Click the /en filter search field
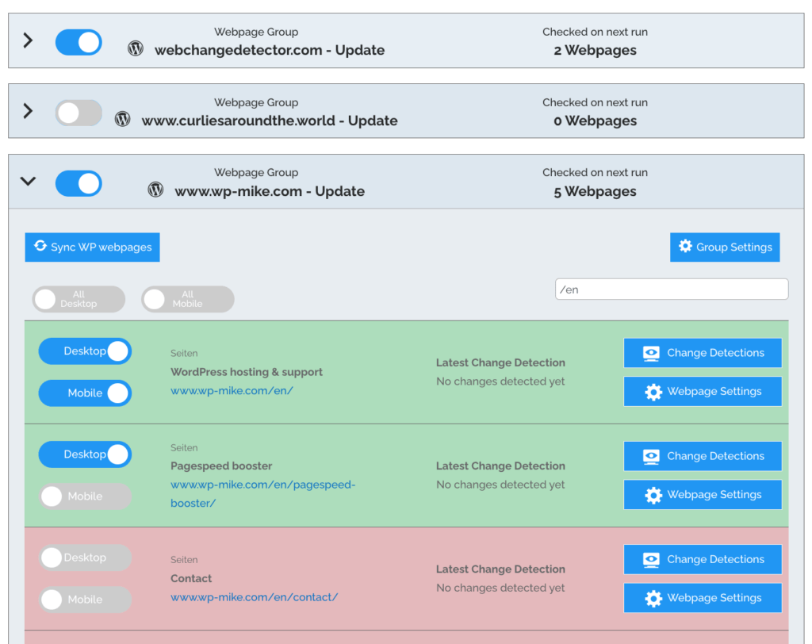The width and height of the screenshot is (812, 644). [x=672, y=289]
